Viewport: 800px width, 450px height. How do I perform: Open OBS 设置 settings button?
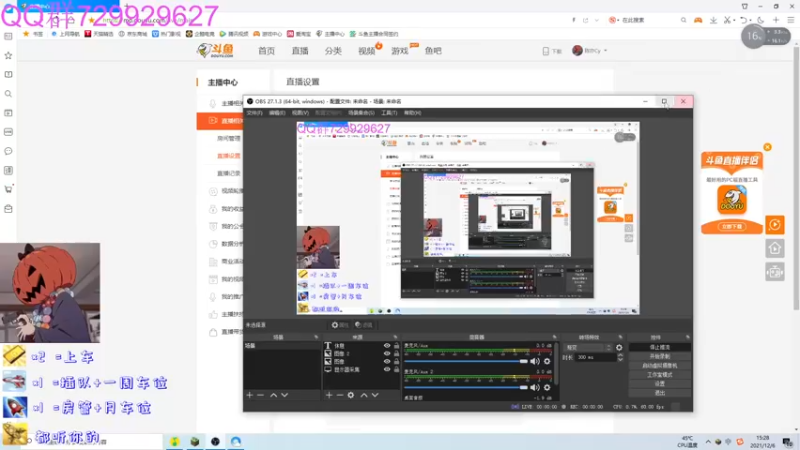coord(660,384)
